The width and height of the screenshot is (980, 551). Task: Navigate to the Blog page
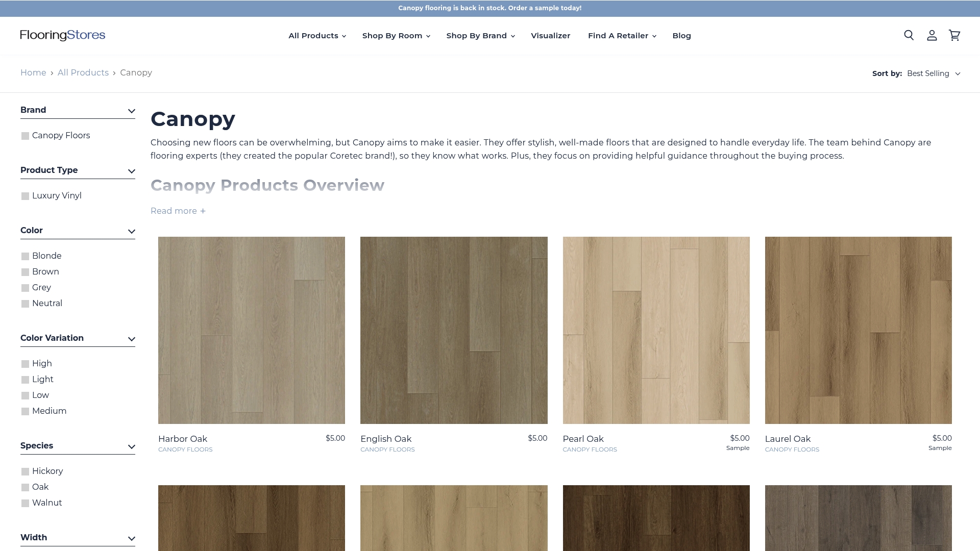681,35
